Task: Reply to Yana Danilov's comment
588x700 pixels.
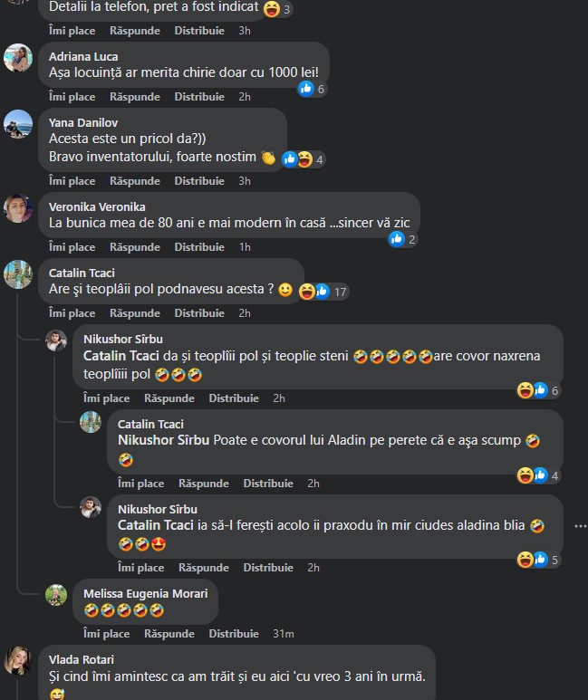Action: tap(134, 181)
